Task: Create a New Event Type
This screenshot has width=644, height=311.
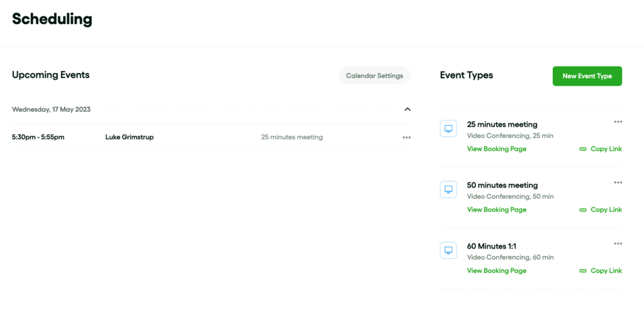Action: (587, 76)
